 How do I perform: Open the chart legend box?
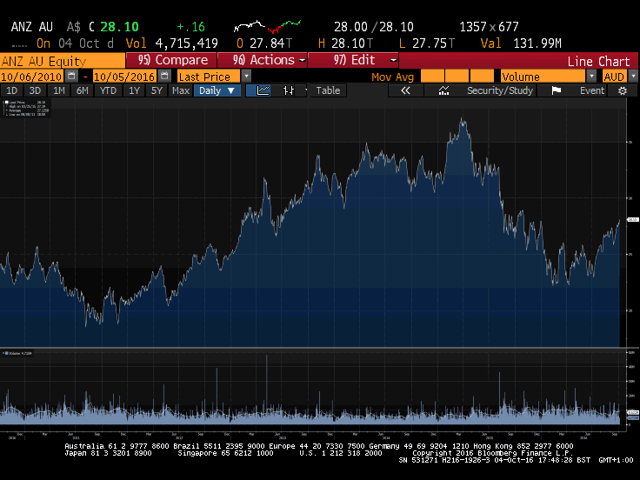[26, 109]
